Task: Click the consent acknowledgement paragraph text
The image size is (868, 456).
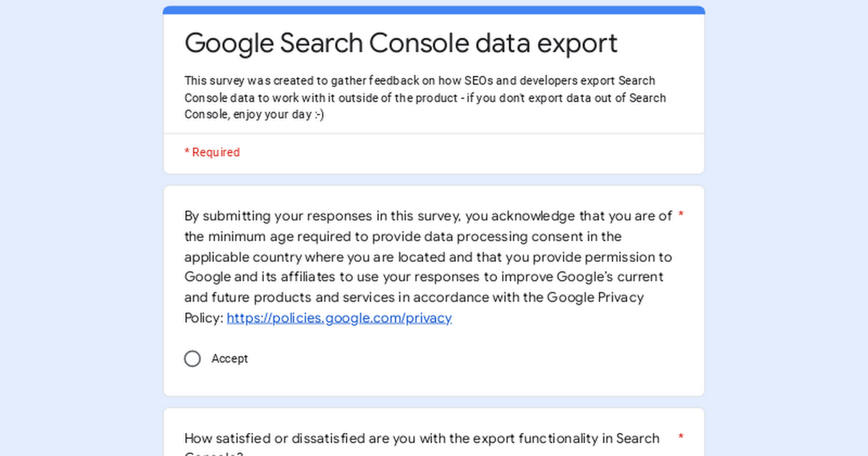Action: [427, 257]
